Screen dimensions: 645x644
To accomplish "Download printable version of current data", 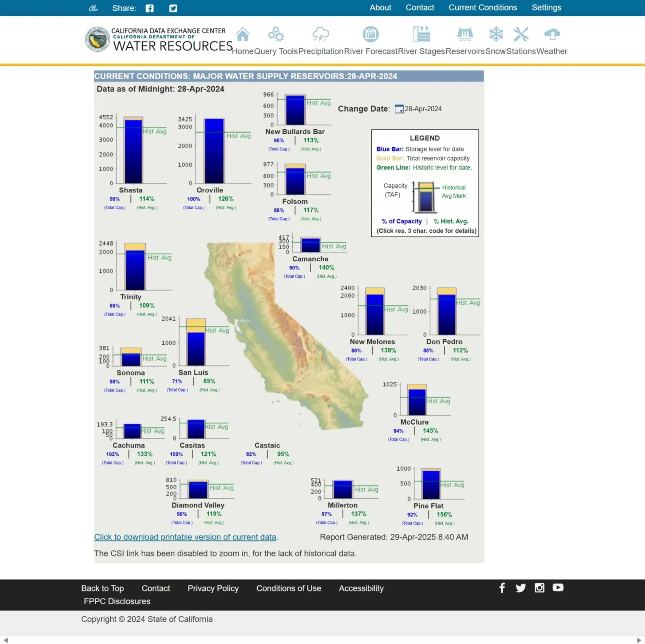I will [x=185, y=537].
